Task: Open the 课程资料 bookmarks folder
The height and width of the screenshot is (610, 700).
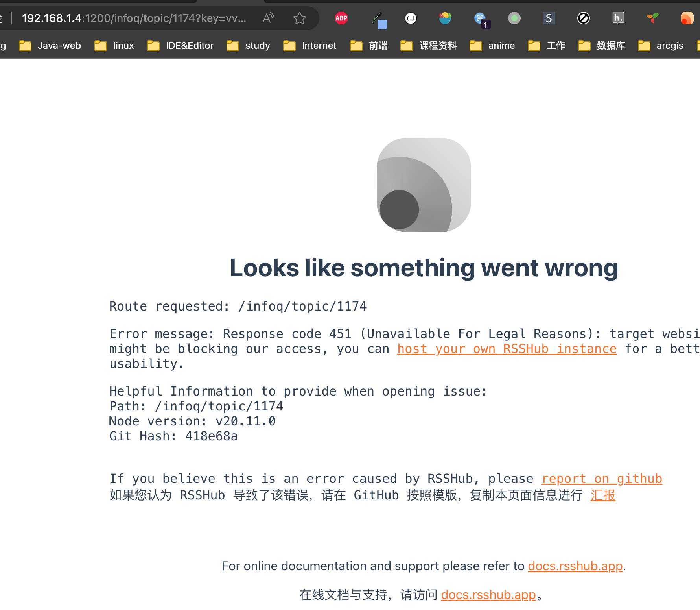Action: pyautogui.click(x=429, y=46)
